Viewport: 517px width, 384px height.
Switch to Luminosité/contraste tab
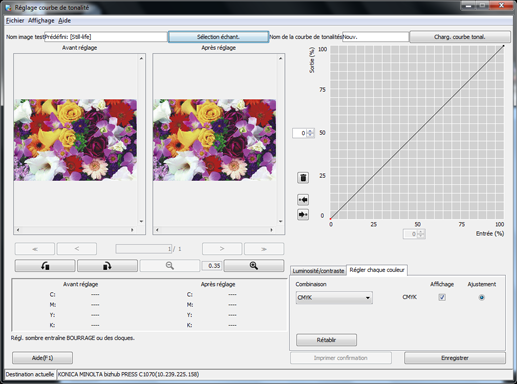318,271
